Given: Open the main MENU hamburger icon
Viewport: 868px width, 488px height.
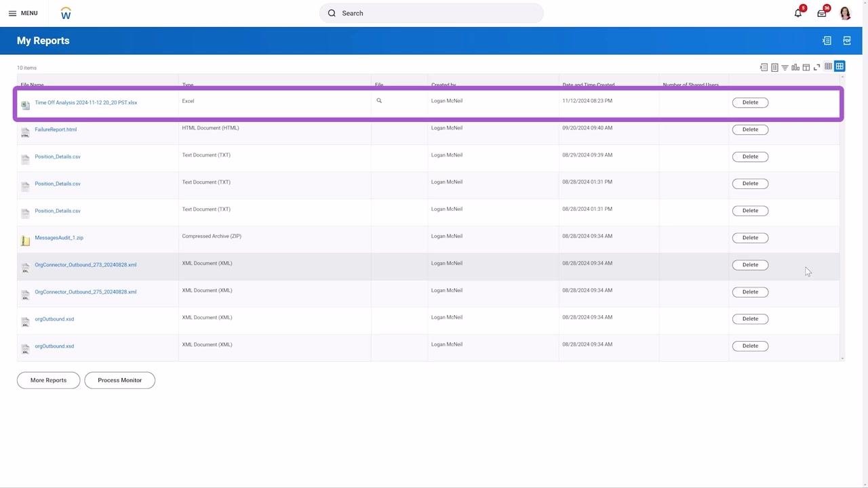Looking at the screenshot, I should [12, 13].
